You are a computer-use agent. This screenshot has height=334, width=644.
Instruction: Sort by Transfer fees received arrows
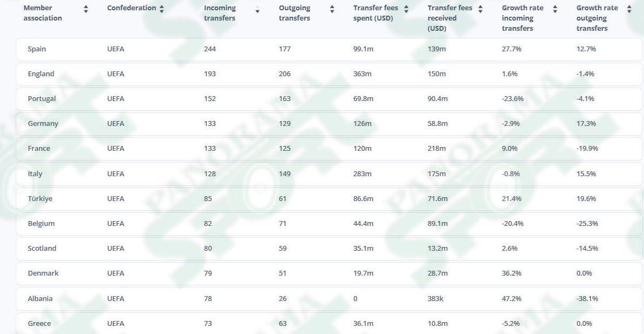point(480,9)
